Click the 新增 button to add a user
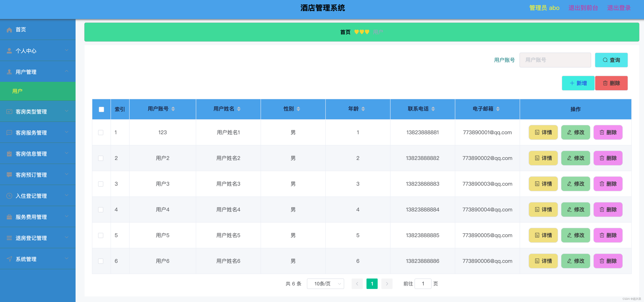Viewport: 644px width, 302px height. pos(578,83)
